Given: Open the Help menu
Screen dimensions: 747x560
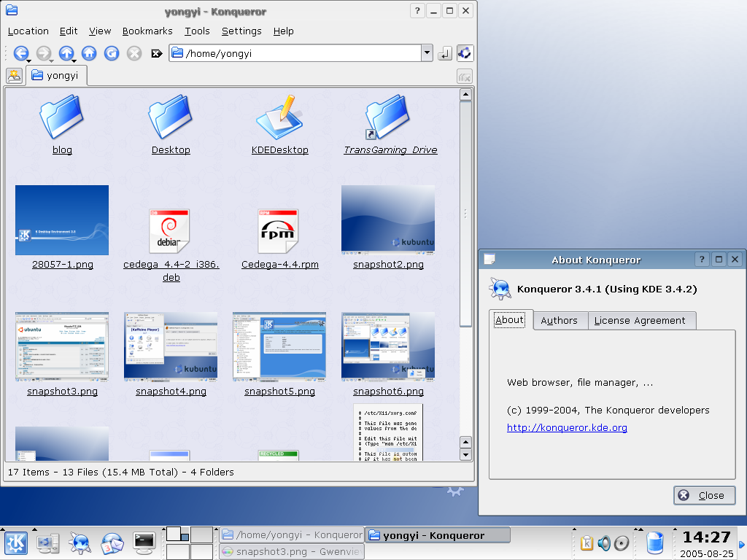Looking at the screenshot, I should tap(284, 31).
